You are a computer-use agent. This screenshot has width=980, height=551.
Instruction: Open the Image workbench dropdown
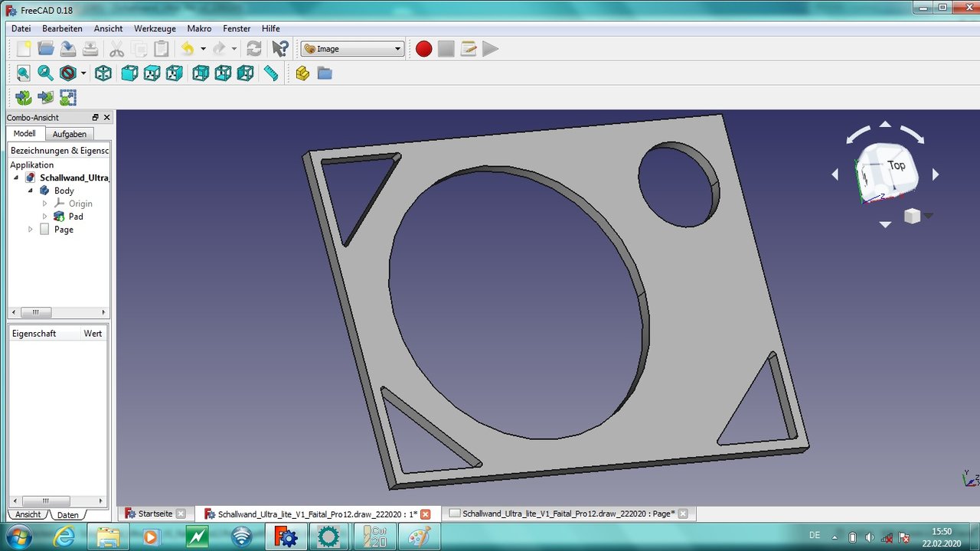click(352, 49)
